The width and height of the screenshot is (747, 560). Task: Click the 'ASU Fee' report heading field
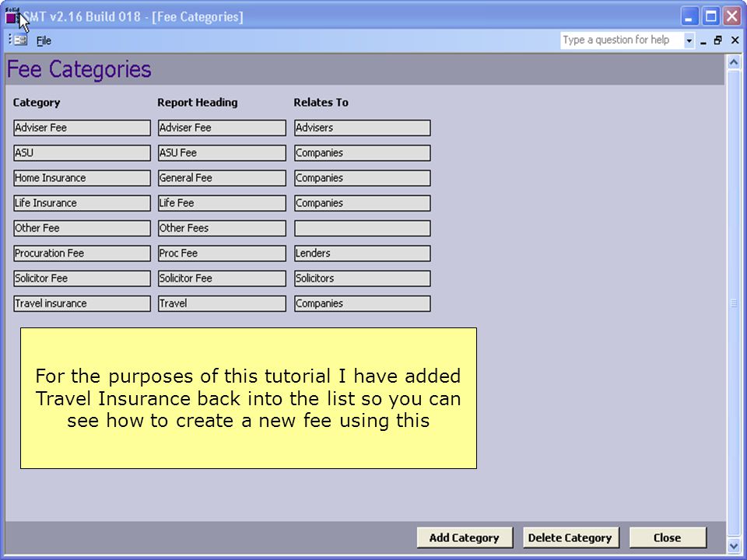pyautogui.click(x=222, y=153)
